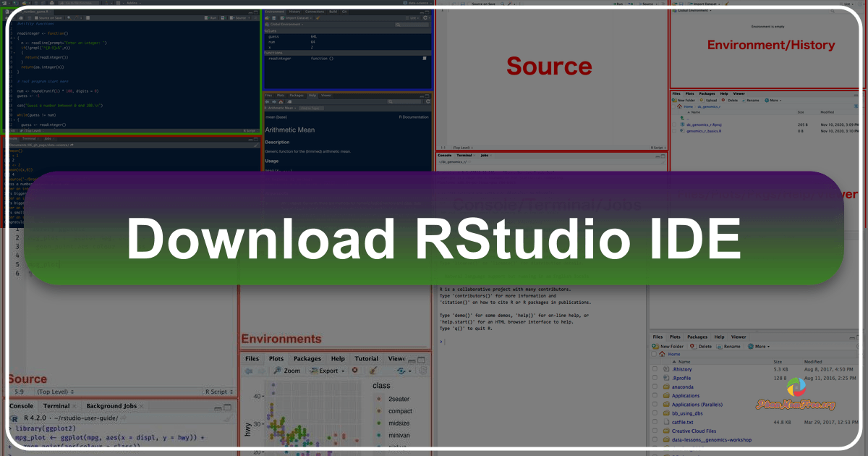Open the More dropdown in the Files pane

pos(759,346)
